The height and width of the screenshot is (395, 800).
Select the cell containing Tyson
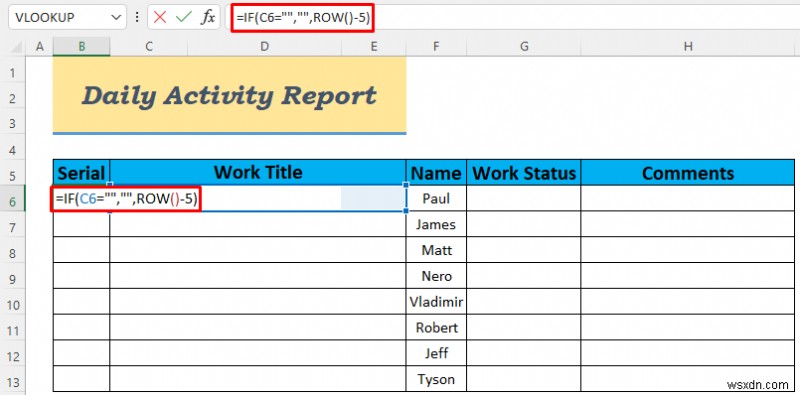[436, 379]
